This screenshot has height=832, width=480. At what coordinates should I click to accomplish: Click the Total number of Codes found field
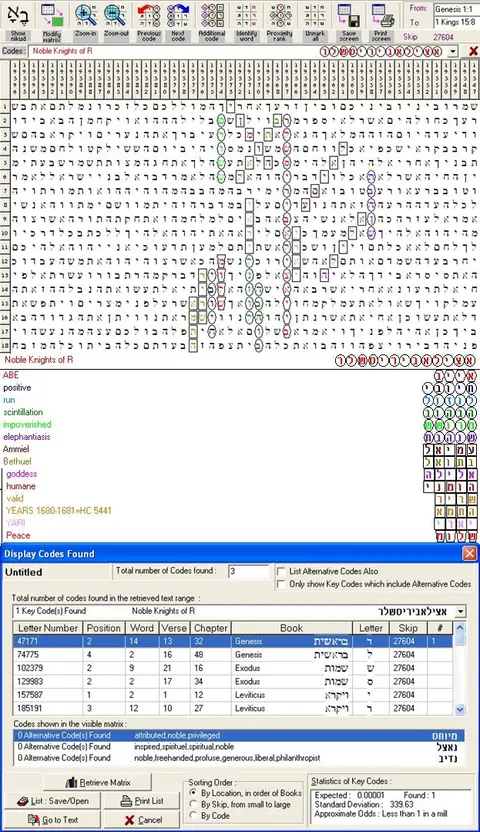[x=249, y=571]
